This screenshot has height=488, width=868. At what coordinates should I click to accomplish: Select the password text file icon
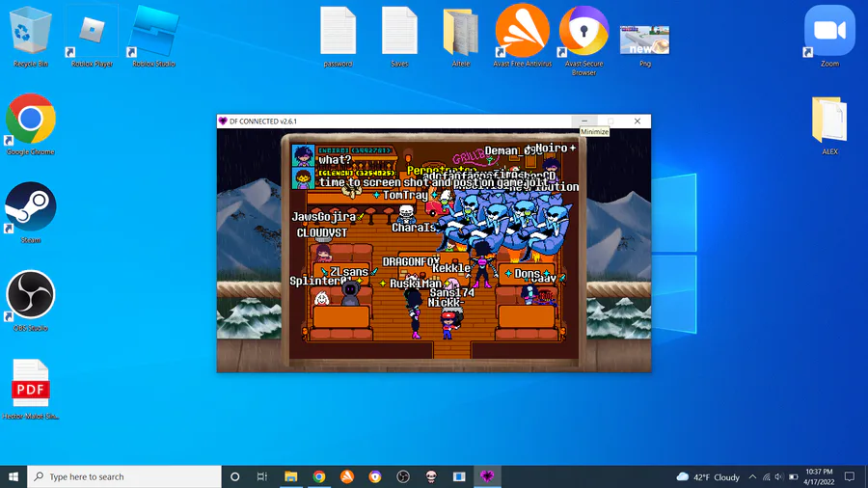click(x=338, y=37)
